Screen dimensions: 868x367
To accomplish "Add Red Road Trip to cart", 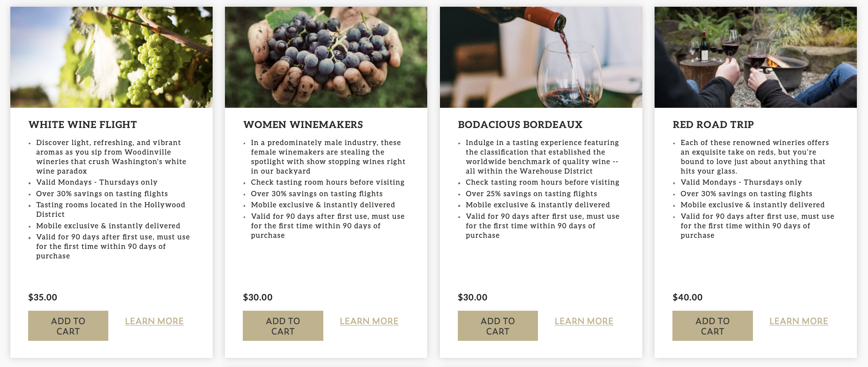I will [x=712, y=326].
